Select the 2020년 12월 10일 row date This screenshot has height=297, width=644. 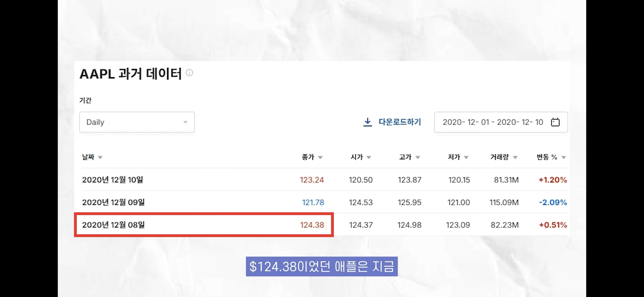point(113,180)
